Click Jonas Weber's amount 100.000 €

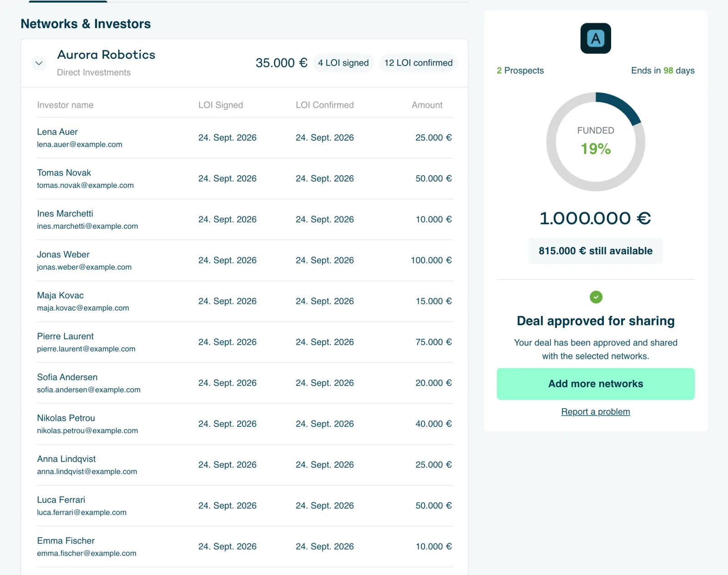click(x=431, y=260)
